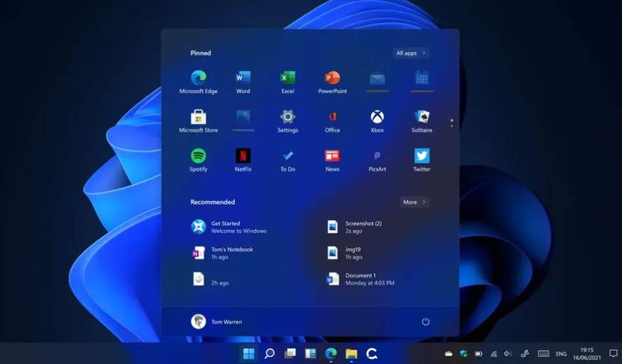This screenshot has width=622, height=364.
Task: Open the power options button
Action: click(x=426, y=322)
